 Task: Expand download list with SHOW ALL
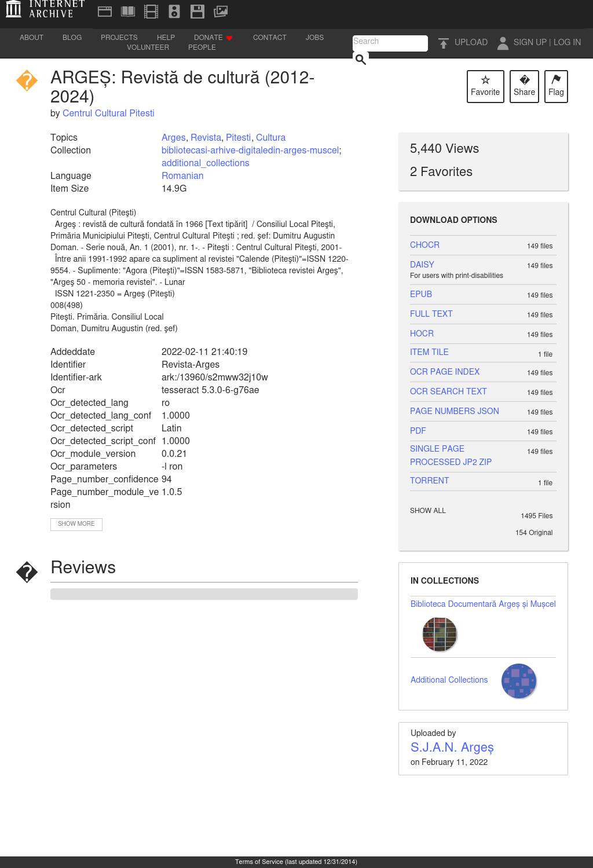click(428, 511)
